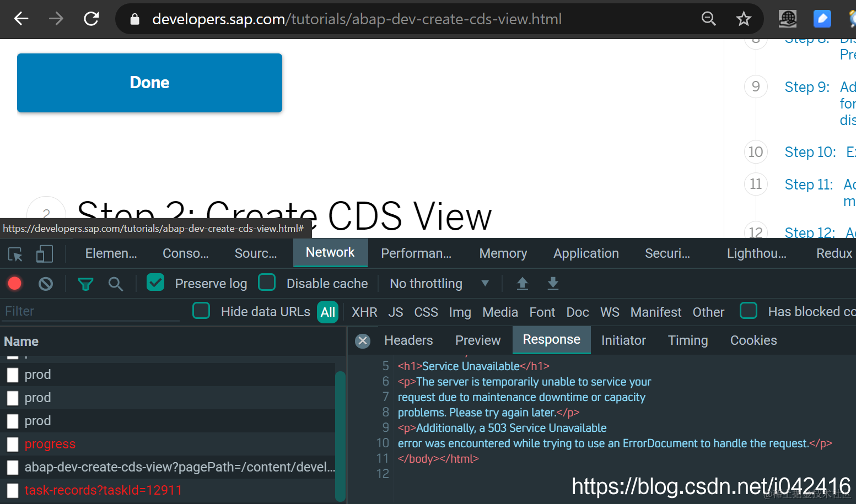Jump to Step 9 in sidebar
The width and height of the screenshot is (856, 504).
[807, 87]
